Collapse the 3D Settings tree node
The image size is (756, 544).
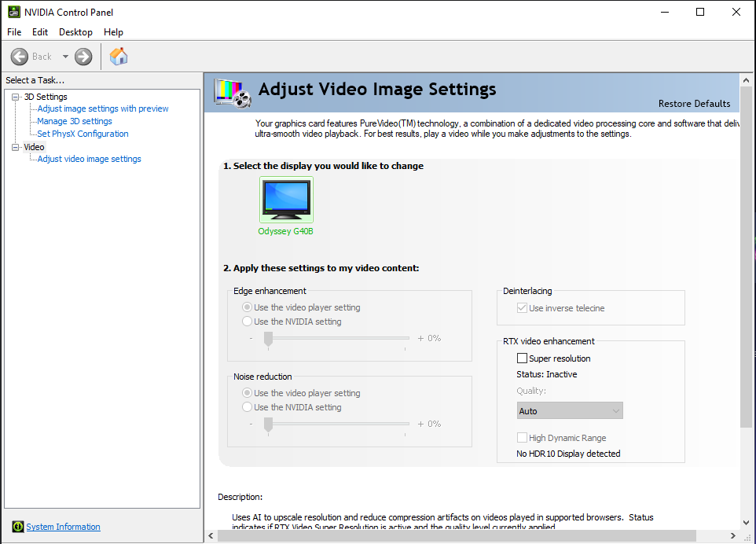tap(16, 97)
